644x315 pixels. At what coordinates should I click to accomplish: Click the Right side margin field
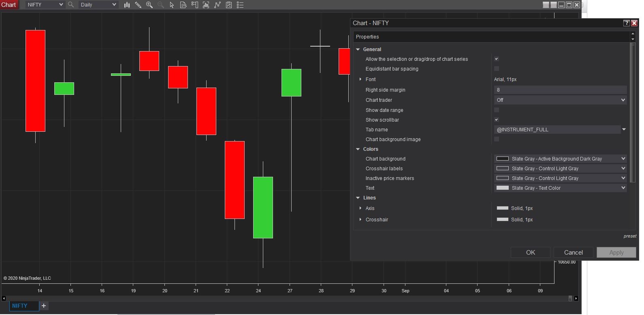pos(561,90)
